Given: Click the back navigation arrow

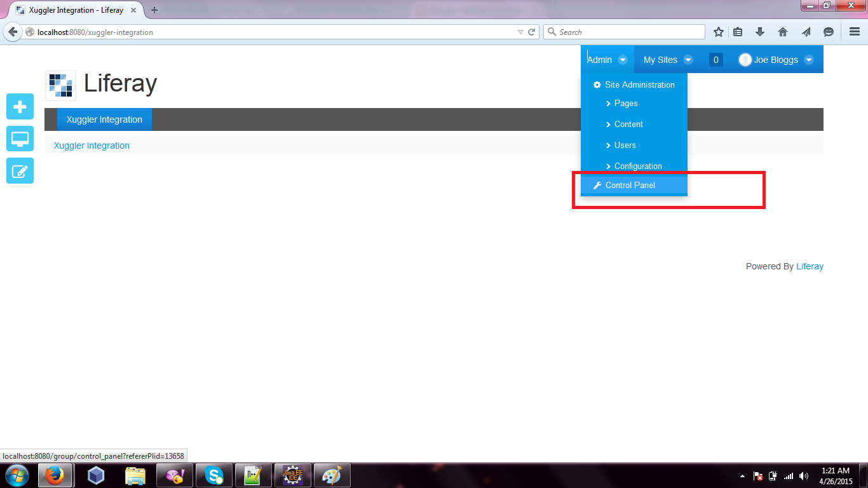Looking at the screenshot, I should click(x=13, y=31).
